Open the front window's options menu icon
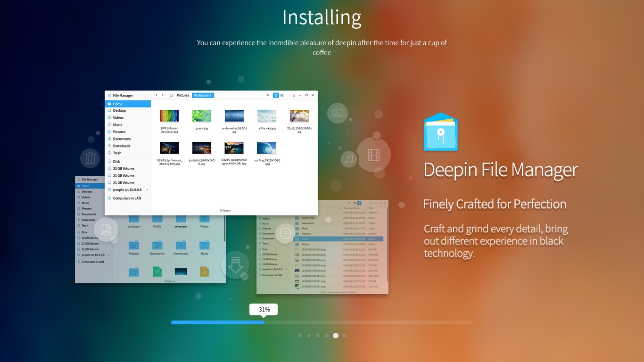 293,95
